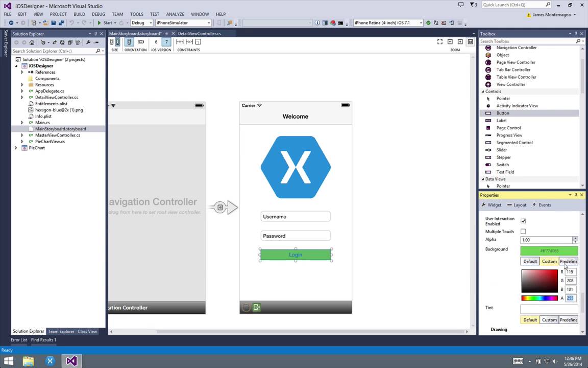Screen dimensions: 588x368
Task: Click the frame constraints icon
Action: click(x=198, y=42)
